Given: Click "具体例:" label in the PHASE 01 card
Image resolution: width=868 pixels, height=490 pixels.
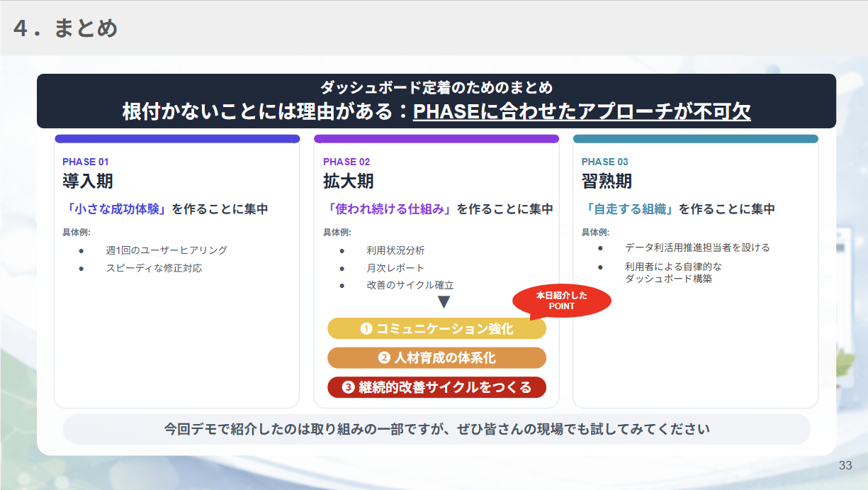Looking at the screenshot, I should (x=77, y=233).
